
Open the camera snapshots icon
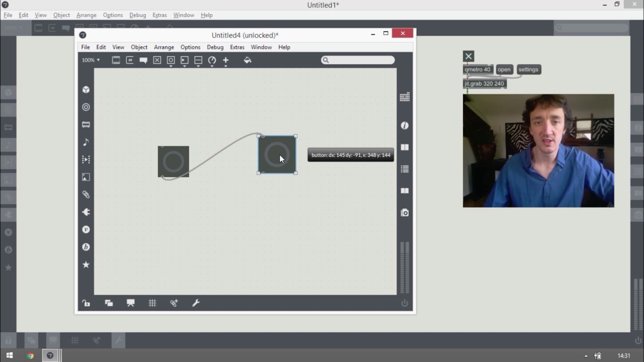tap(405, 213)
